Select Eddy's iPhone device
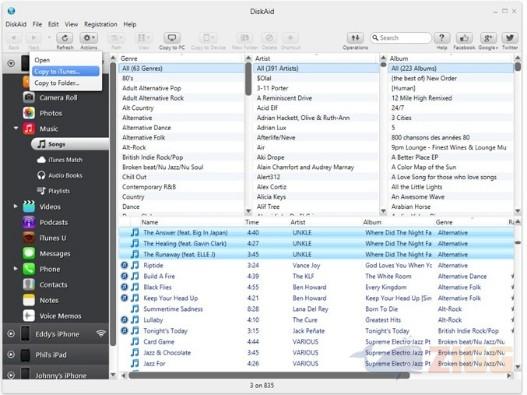The height and width of the screenshot is (395, 527). point(57,334)
